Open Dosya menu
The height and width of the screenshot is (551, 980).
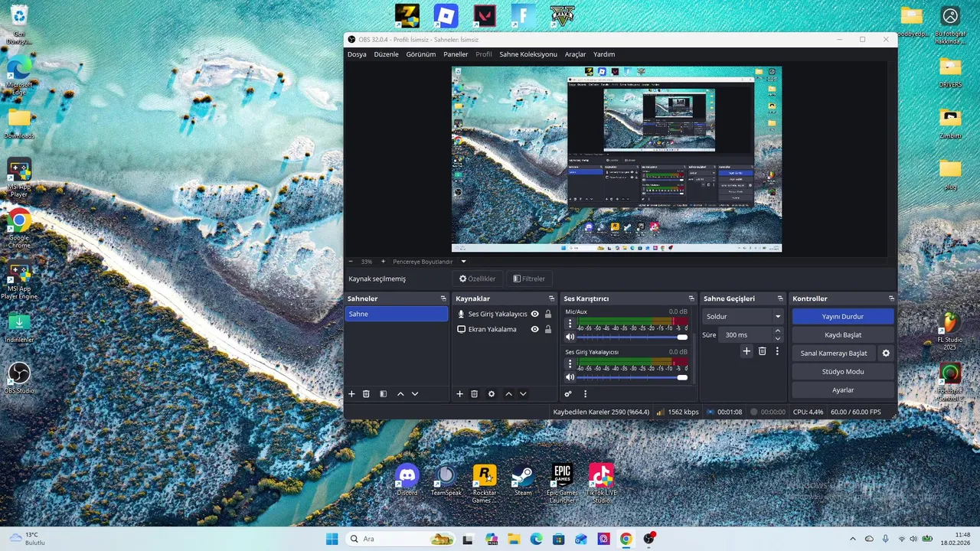point(357,54)
